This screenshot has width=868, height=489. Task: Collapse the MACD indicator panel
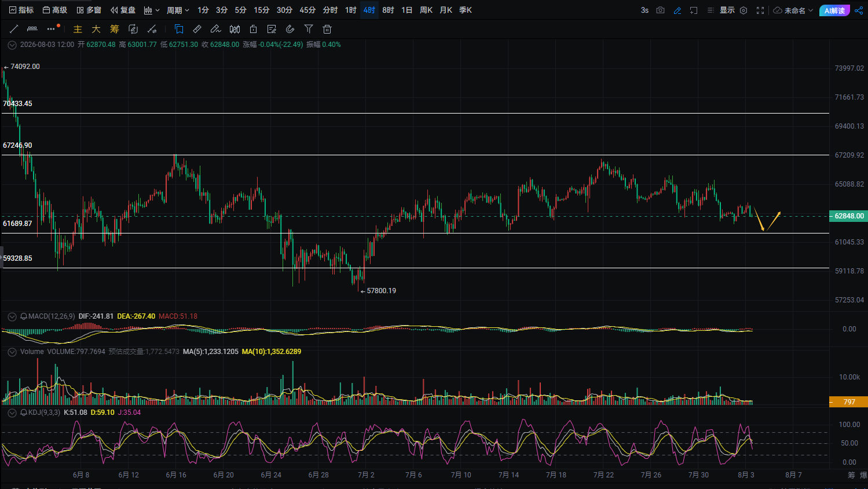point(12,316)
